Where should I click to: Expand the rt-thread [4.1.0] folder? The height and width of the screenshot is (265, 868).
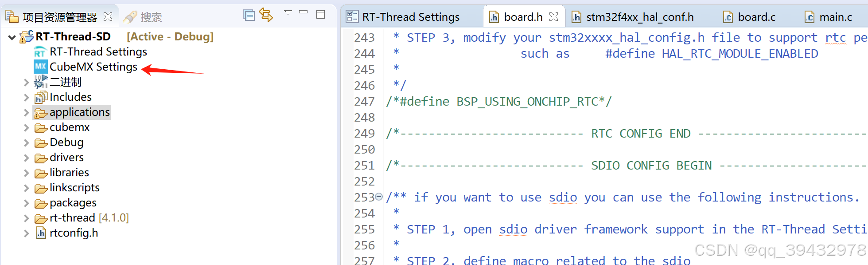pos(26,218)
